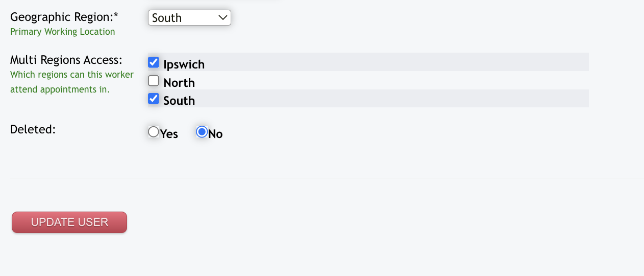The height and width of the screenshot is (276, 644).
Task: Click the No label next to Deleted
Action: (x=215, y=134)
